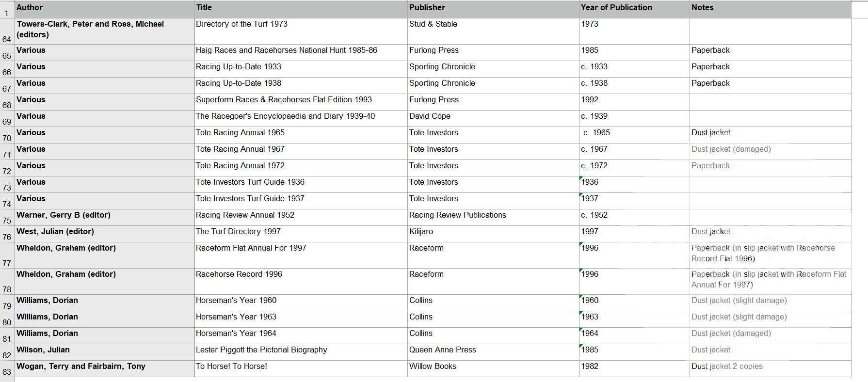Select the Year of Publication header cell
This screenshot has height=382, width=868.
[x=634, y=10]
